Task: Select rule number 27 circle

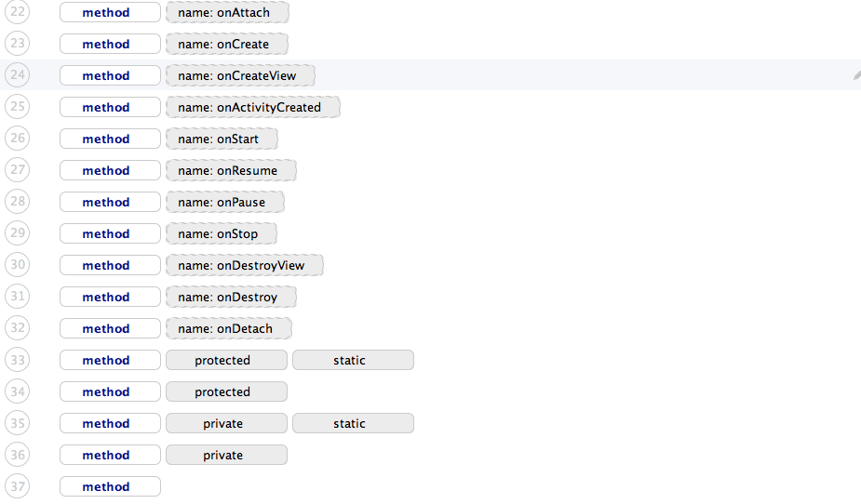Action: pyautogui.click(x=18, y=169)
